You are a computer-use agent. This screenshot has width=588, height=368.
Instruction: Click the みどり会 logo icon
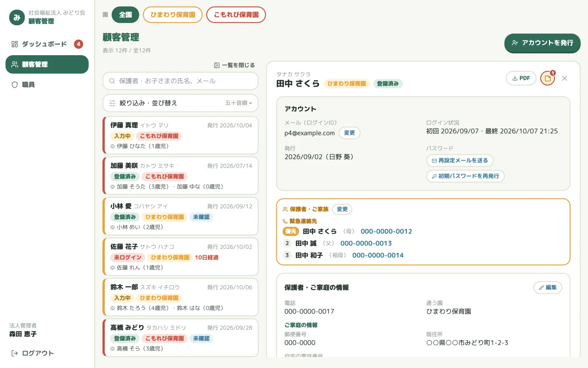(x=17, y=17)
